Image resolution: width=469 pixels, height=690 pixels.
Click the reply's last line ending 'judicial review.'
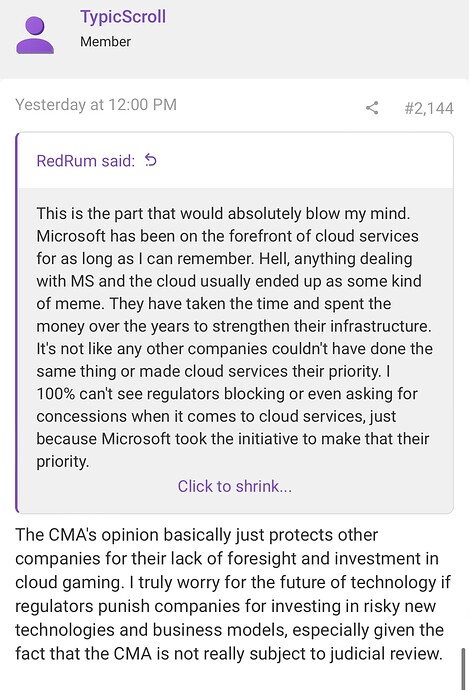tap(229, 653)
